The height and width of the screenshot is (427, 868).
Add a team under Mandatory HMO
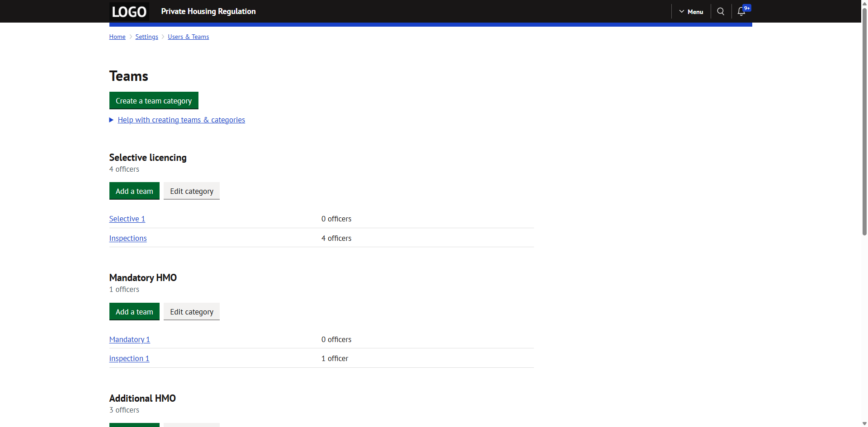pyautogui.click(x=134, y=312)
